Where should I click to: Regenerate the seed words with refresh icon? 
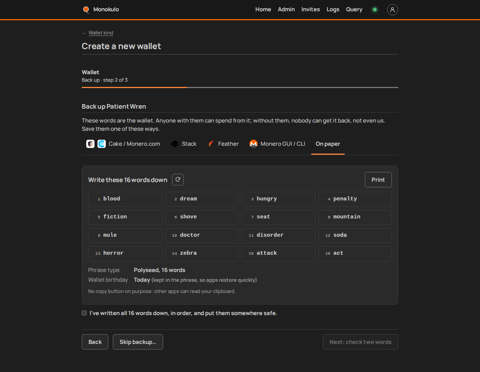point(178,180)
